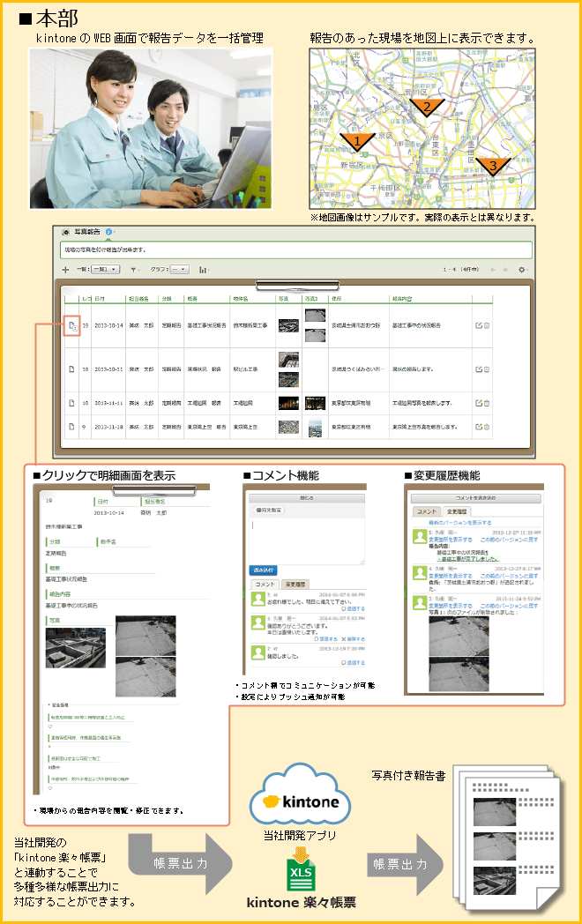The width and height of the screenshot is (582, 924).
Task: Open the detail icon for record 10
Action: [71, 403]
